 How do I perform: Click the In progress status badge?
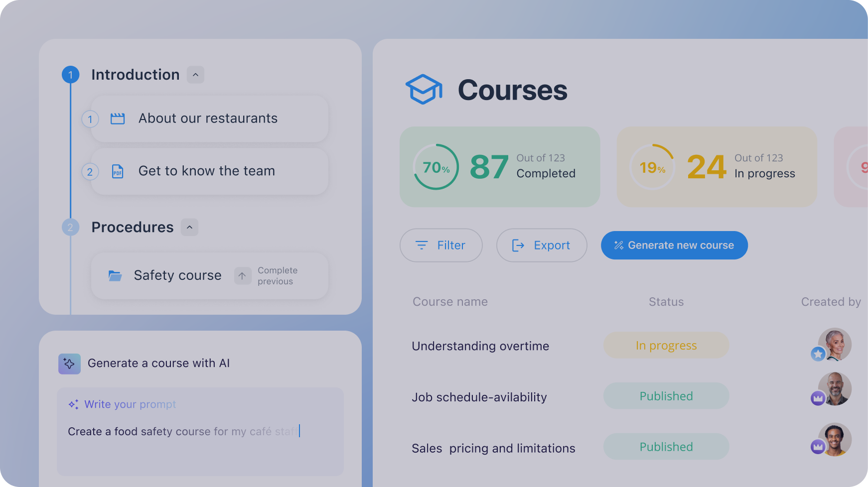tap(666, 345)
